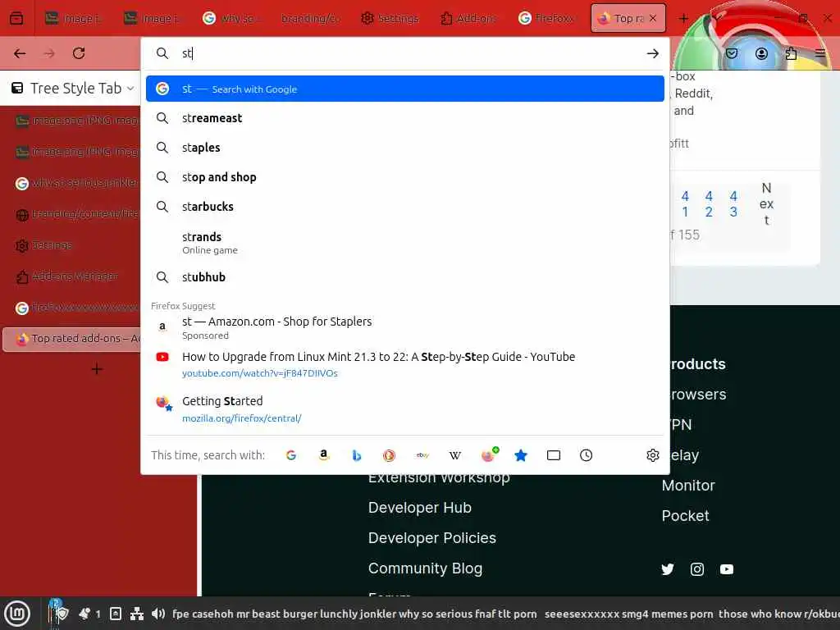
Task: Open sponsored Amazon 'Shop for Staplers' suggestion
Action: [x=405, y=327]
